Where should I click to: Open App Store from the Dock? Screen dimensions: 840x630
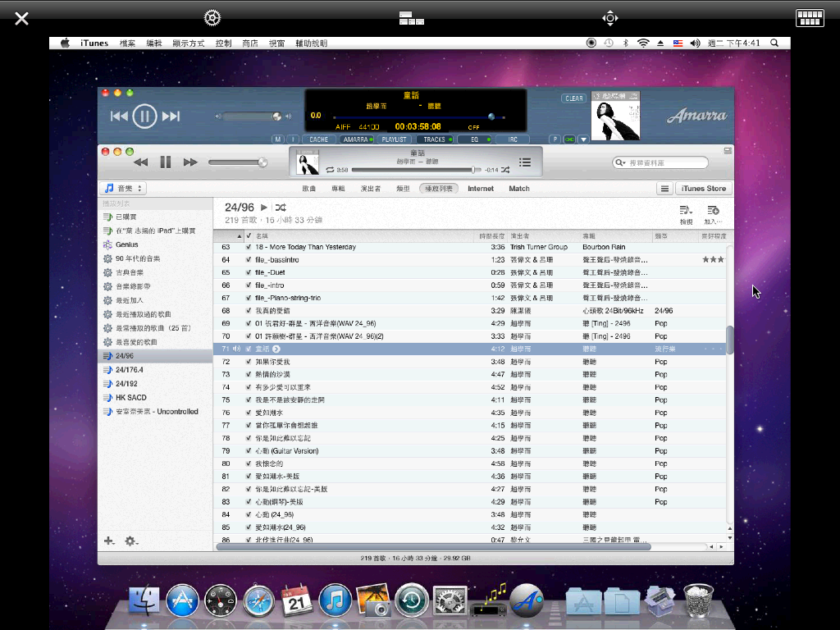[x=182, y=600]
